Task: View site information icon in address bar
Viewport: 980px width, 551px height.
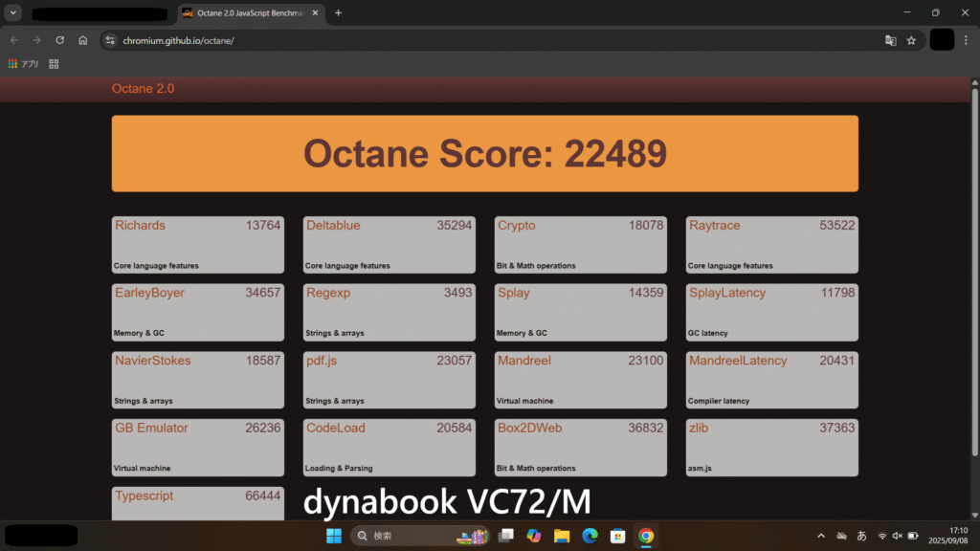Action: point(111,40)
